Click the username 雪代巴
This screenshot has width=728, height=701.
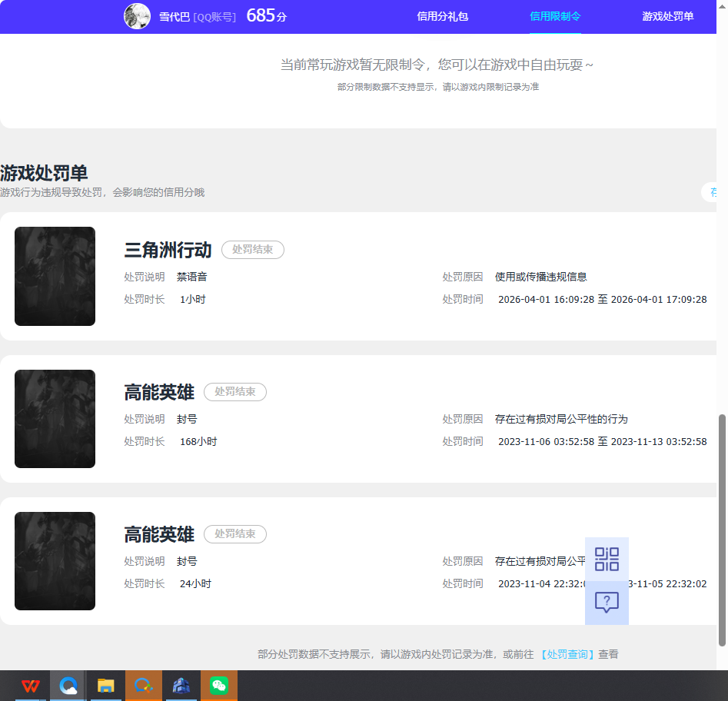click(x=175, y=17)
